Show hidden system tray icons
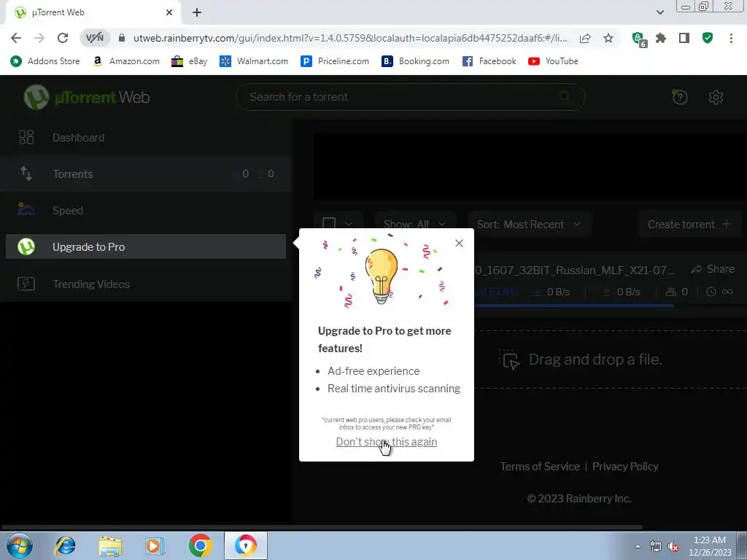The height and width of the screenshot is (560, 747). (638, 546)
